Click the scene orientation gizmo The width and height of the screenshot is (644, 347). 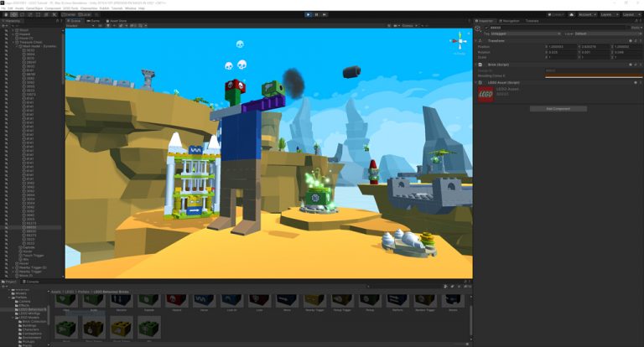point(460,41)
